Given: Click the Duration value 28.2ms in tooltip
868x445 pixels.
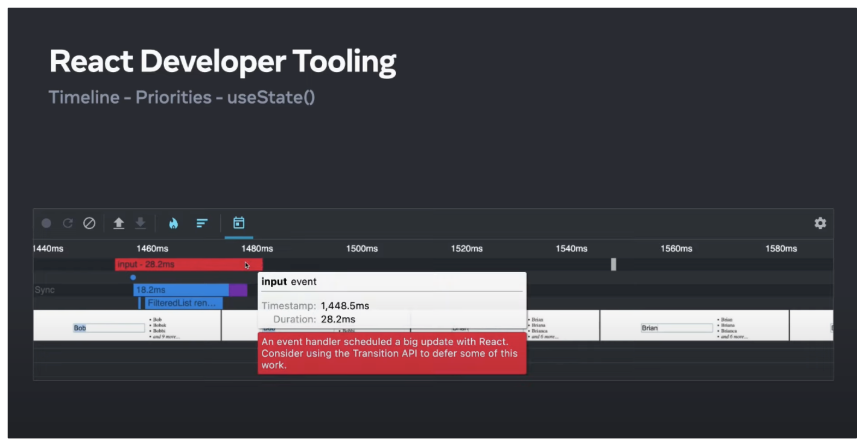Looking at the screenshot, I should pos(338,319).
